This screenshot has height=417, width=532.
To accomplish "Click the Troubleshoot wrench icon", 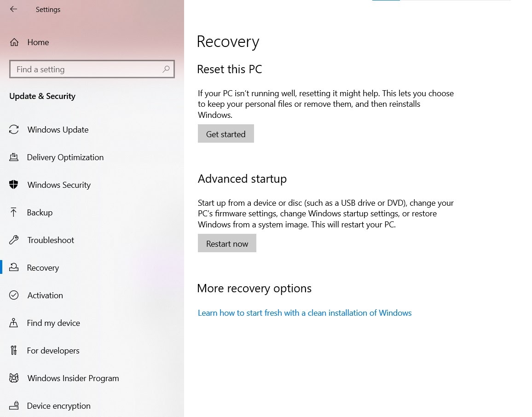I will (x=14, y=240).
